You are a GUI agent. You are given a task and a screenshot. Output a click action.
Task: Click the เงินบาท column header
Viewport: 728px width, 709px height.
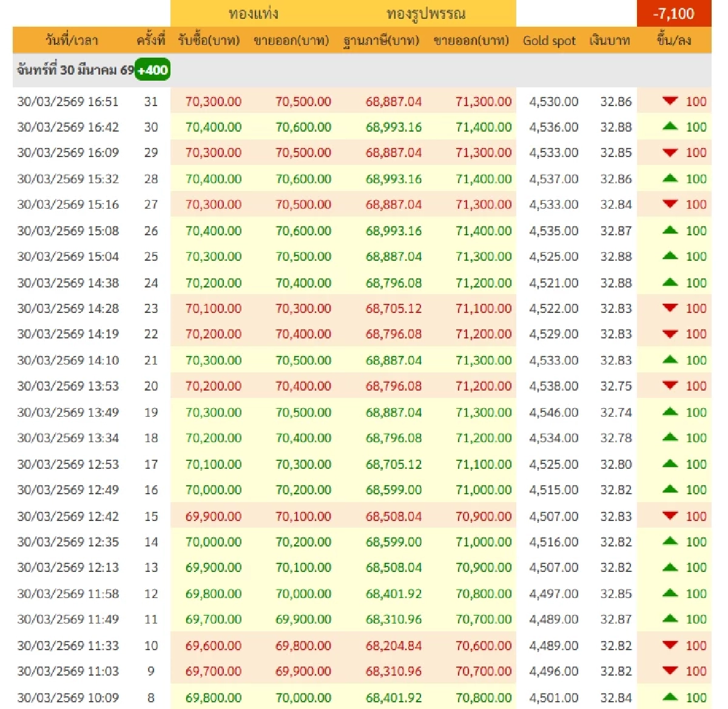click(610, 41)
